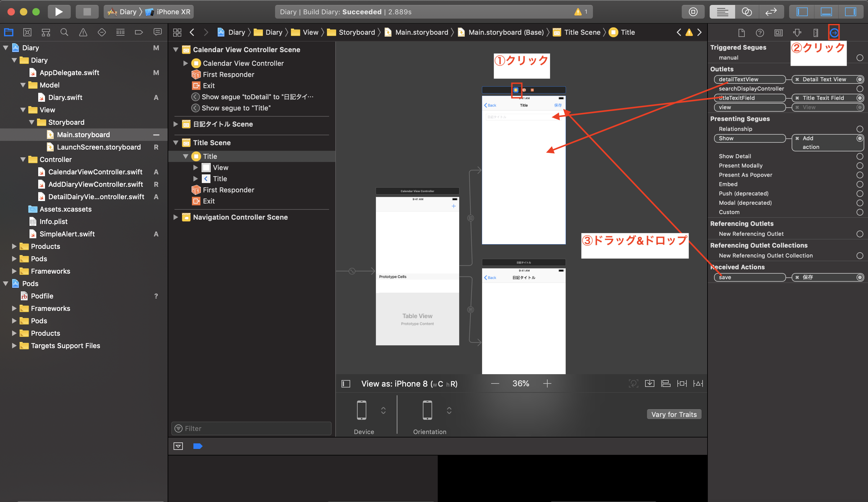Toggle the left navigator panel visibility
Screen dimensions: 868x502
click(802, 11)
